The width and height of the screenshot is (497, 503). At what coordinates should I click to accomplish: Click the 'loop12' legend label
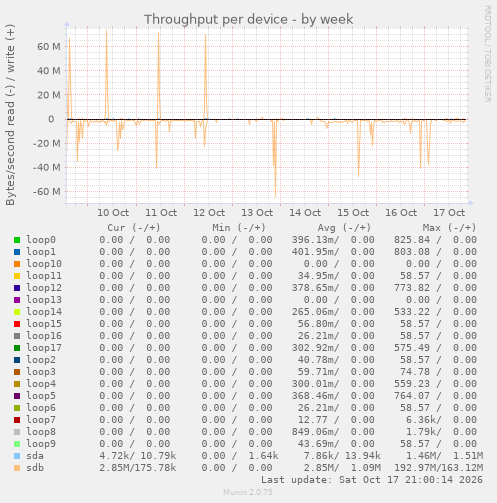click(44, 288)
